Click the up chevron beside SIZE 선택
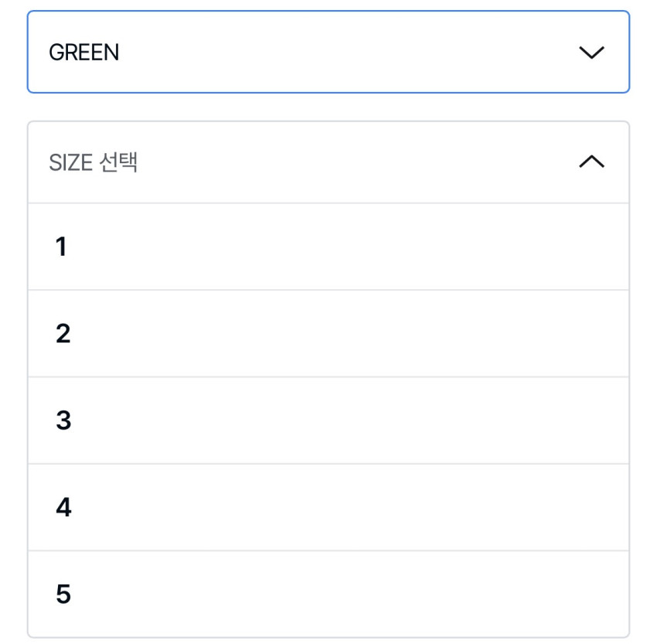The height and width of the screenshot is (644, 657). point(591,162)
